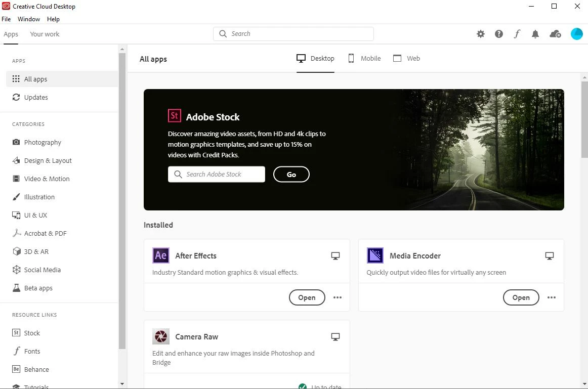Open the account profile avatar
The image size is (588, 389).
pyautogui.click(x=576, y=34)
